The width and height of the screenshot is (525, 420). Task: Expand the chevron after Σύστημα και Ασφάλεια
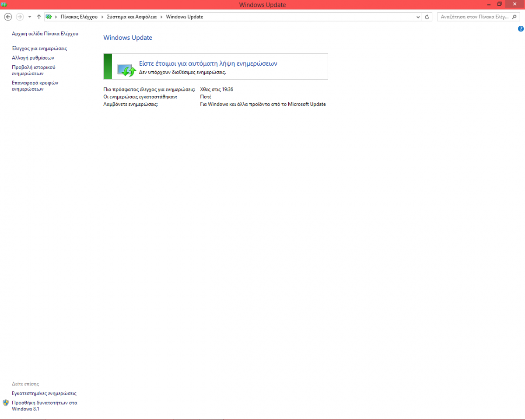point(161,17)
